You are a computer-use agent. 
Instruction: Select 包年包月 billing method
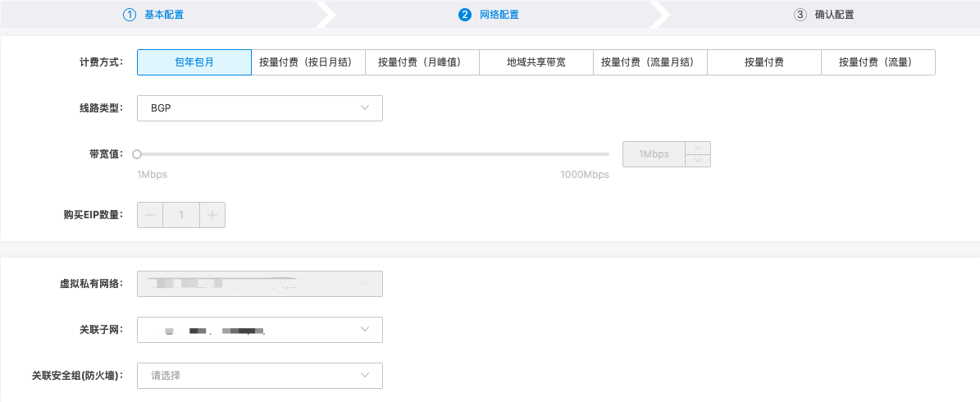(194, 62)
